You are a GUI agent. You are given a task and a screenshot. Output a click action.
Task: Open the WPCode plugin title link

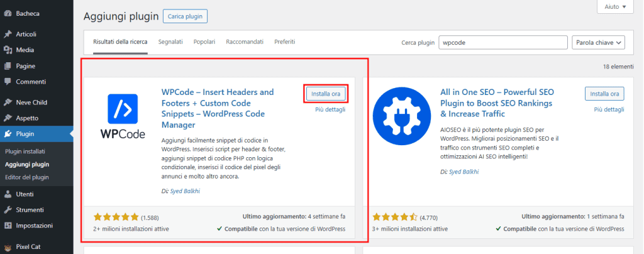point(218,108)
